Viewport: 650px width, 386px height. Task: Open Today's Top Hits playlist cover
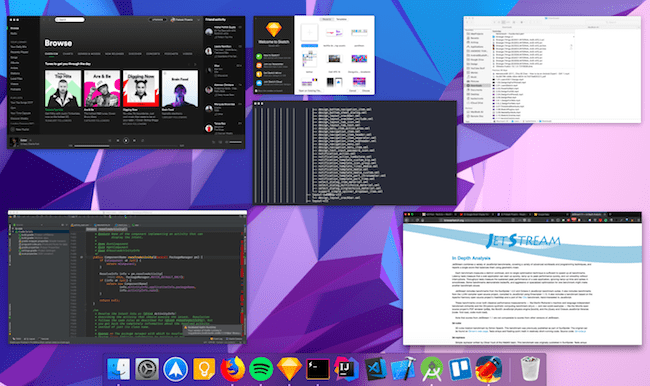(x=63, y=89)
